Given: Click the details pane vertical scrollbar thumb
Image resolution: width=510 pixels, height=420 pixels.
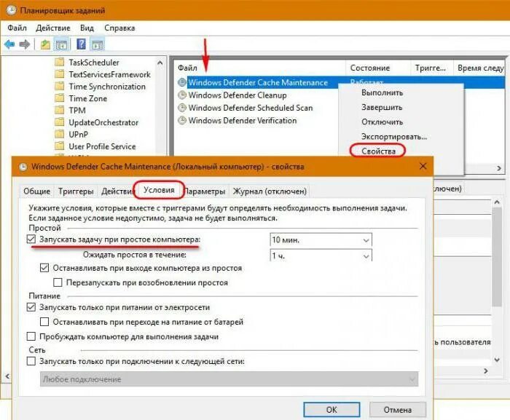Looking at the screenshot, I should coord(497,257).
